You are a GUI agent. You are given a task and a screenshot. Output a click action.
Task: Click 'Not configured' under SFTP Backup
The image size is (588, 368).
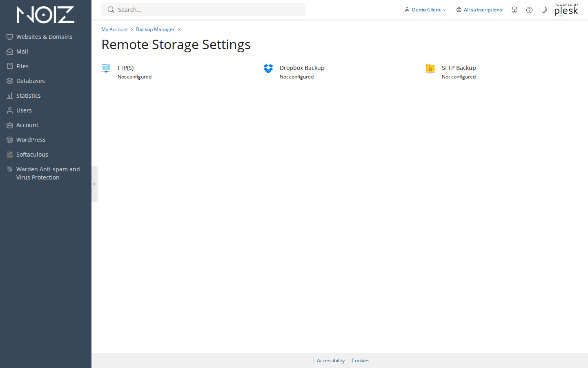[459, 77]
